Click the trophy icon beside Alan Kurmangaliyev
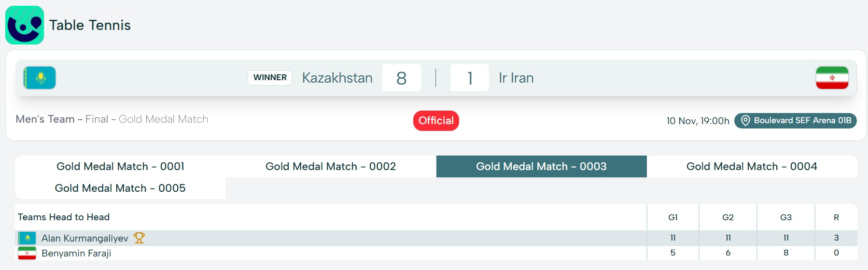This screenshot has height=270, width=868. 139,238
